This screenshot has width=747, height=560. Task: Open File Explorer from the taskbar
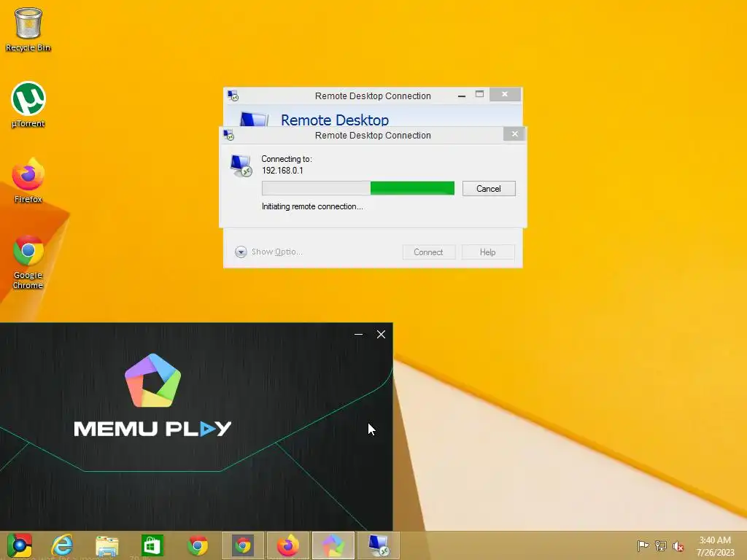[107, 545]
